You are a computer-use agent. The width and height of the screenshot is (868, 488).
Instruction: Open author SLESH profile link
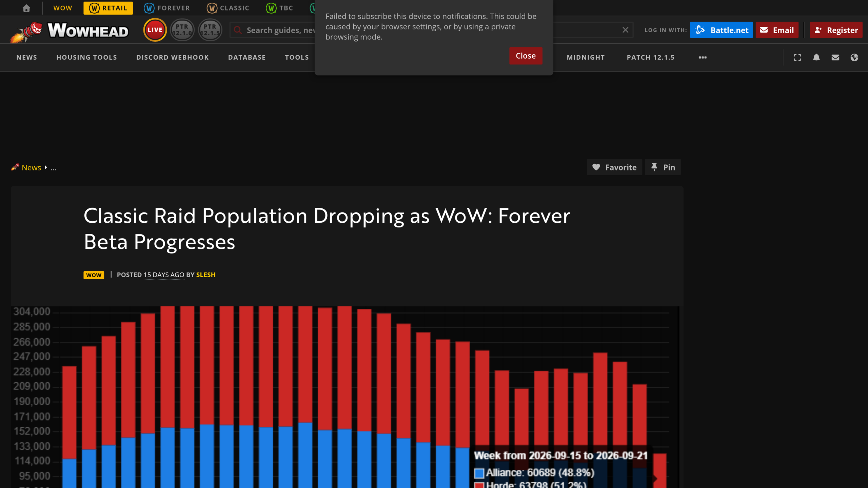(206, 275)
